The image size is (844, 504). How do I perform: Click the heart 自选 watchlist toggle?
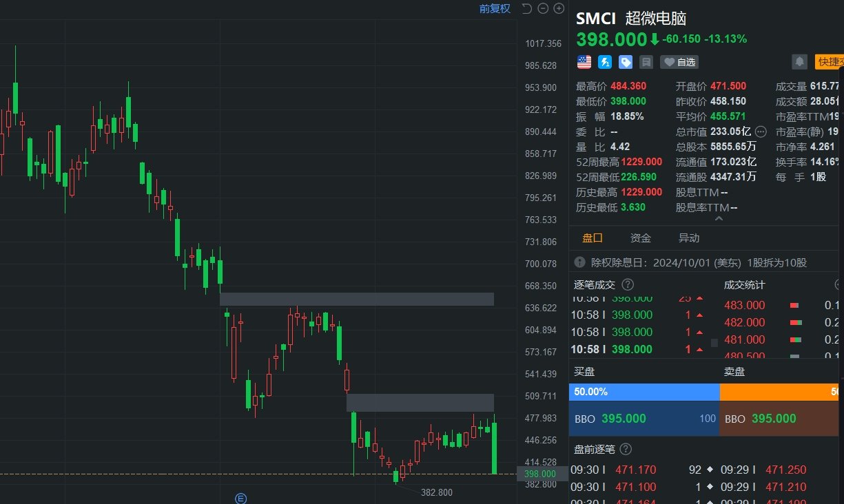(679, 62)
